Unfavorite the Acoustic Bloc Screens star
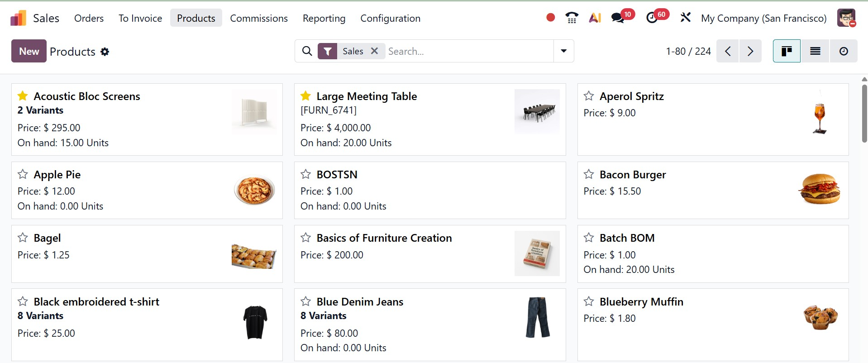The width and height of the screenshot is (868, 363). (23, 96)
